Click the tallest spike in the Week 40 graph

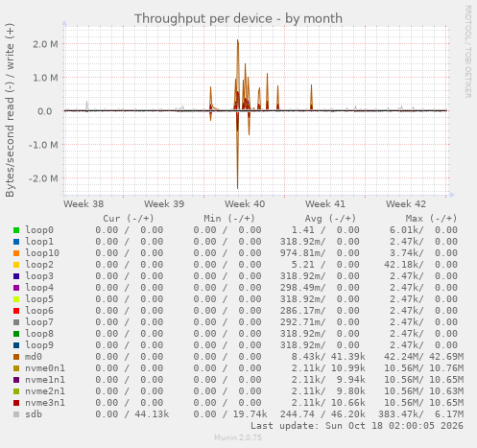[238, 75]
